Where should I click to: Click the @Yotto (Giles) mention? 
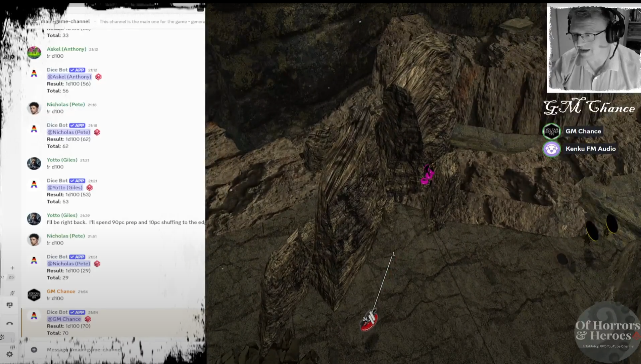click(x=65, y=188)
